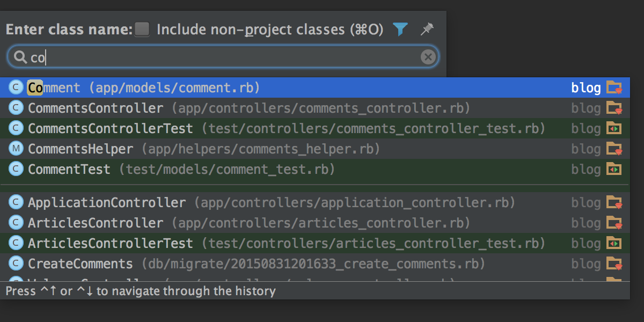This screenshot has width=644, height=322.
Task: Open CommentTest class entry
Action: pos(315,169)
